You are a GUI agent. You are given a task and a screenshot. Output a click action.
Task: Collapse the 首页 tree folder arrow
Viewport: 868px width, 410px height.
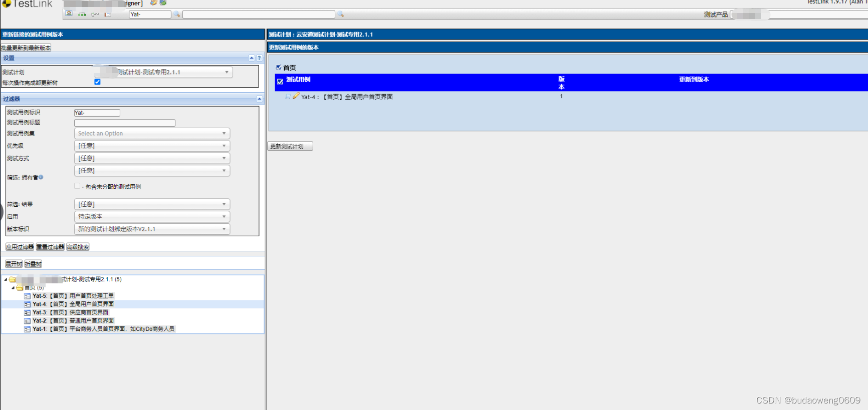pos(13,288)
